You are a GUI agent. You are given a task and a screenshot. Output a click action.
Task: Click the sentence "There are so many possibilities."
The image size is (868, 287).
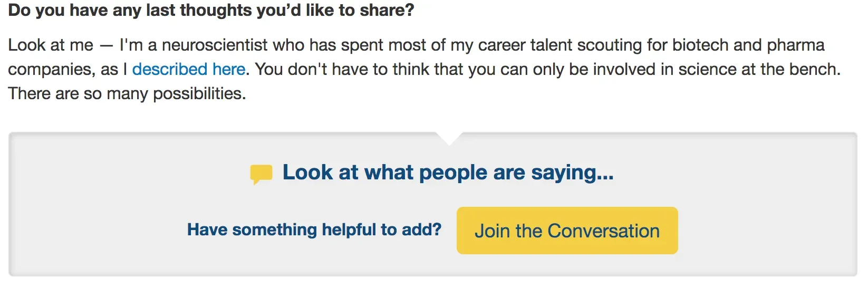[x=127, y=93]
